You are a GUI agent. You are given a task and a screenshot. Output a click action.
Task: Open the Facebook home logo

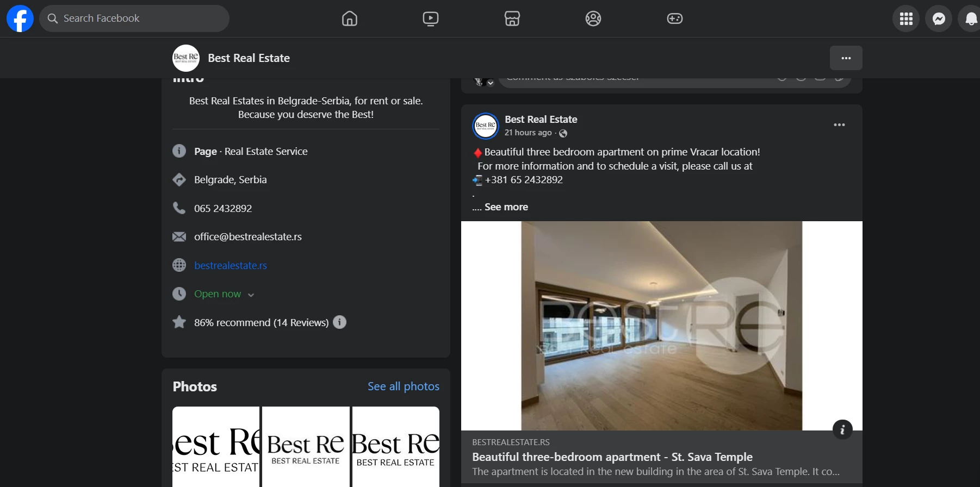(20, 18)
